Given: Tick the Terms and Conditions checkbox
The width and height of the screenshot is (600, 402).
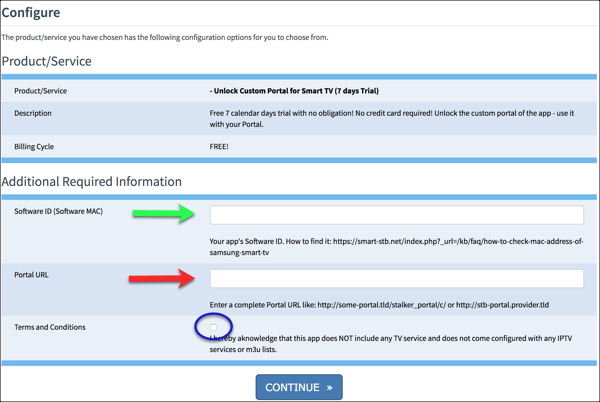Looking at the screenshot, I should coord(213,328).
